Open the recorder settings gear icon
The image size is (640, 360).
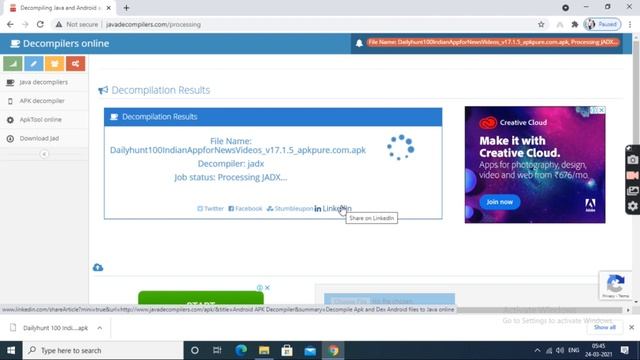point(633,207)
